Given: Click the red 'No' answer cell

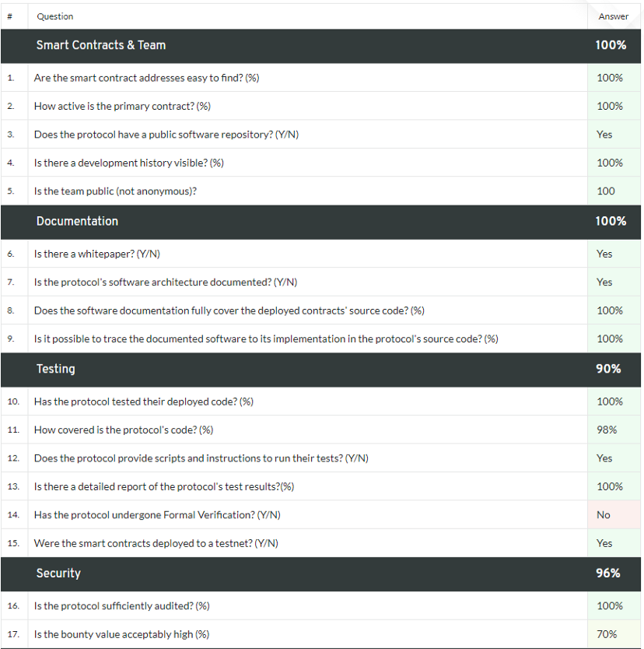Looking at the screenshot, I should point(604,515).
